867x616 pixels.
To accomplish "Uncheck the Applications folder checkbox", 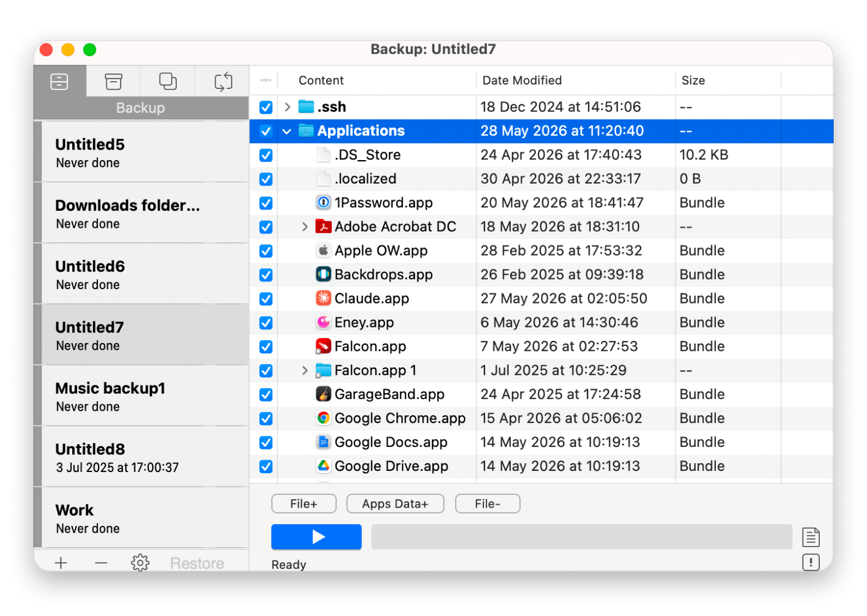I will pyautogui.click(x=266, y=131).
